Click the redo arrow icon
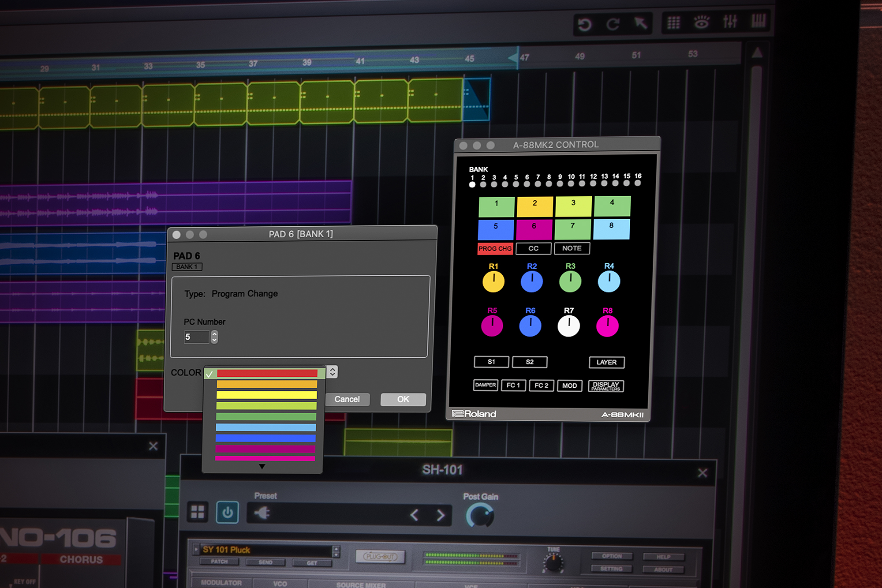Image resolution: width=882 pixels, height=588 pixels. pos(613,24)
